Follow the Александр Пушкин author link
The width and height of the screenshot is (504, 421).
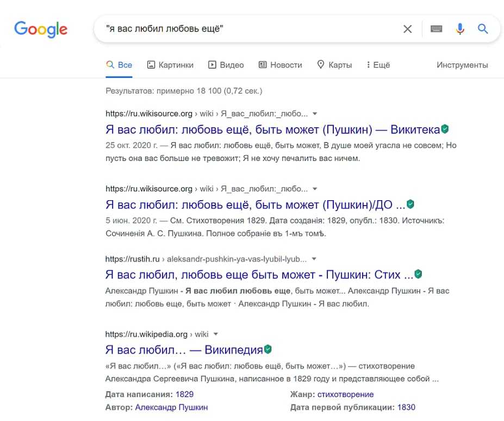click(x=171, y=407)
